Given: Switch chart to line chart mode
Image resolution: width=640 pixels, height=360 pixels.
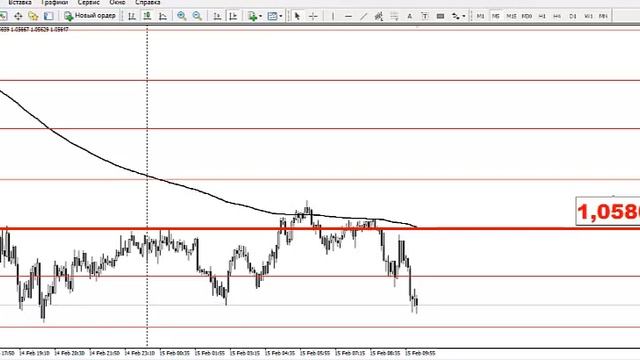Looking at the screenshot, I should pos(162,16).
